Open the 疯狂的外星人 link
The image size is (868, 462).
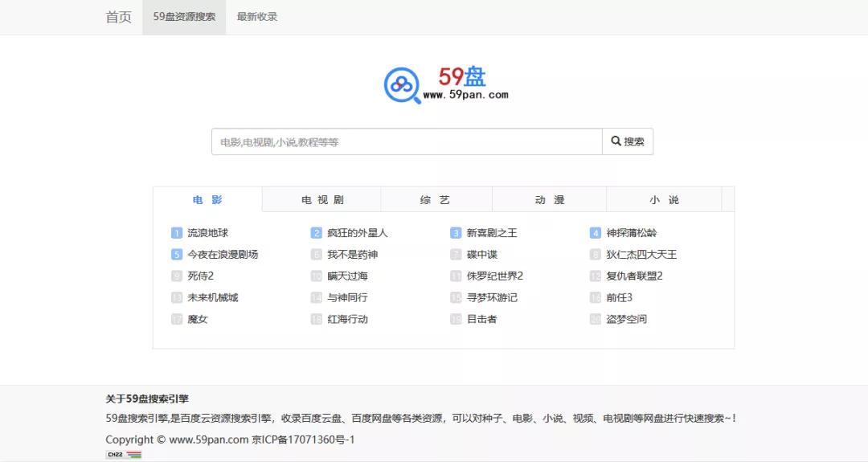[357, 233]
